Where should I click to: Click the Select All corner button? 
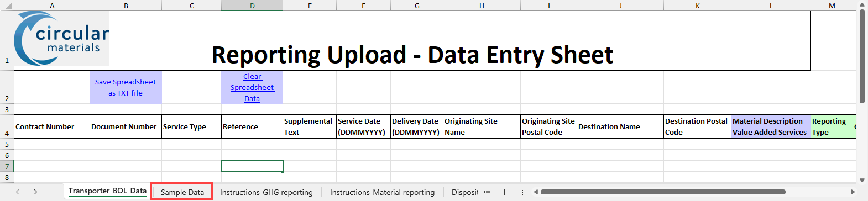[7, 6]
